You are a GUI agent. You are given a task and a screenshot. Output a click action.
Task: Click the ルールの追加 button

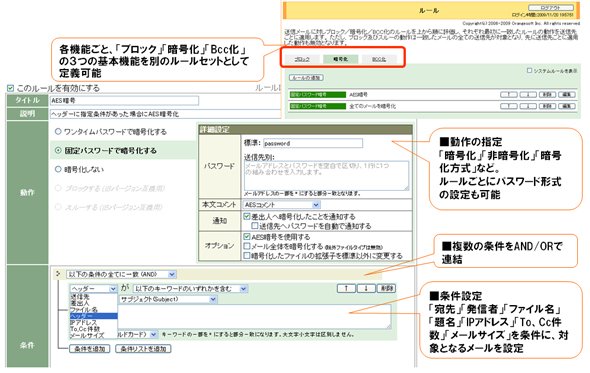(306, 78)
